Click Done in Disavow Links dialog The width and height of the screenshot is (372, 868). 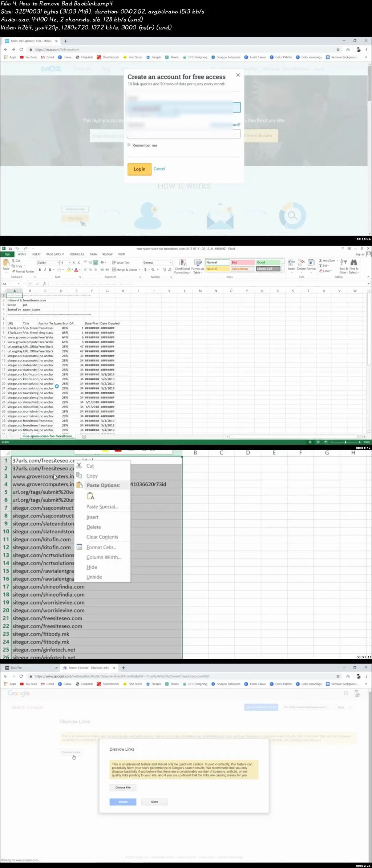155,802
